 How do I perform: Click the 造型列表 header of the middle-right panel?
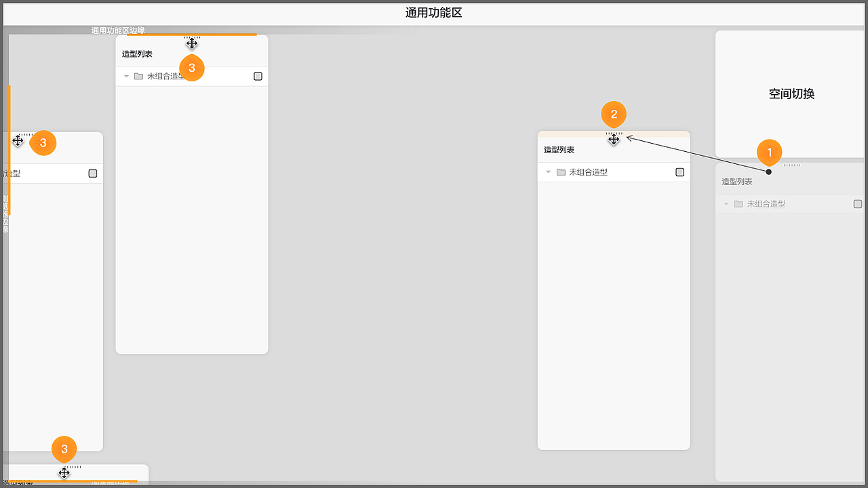coord(558,149)
